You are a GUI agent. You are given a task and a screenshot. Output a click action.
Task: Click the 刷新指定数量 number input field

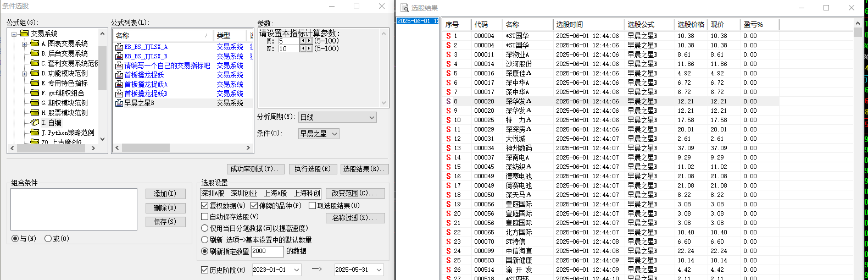click(266, 251)
